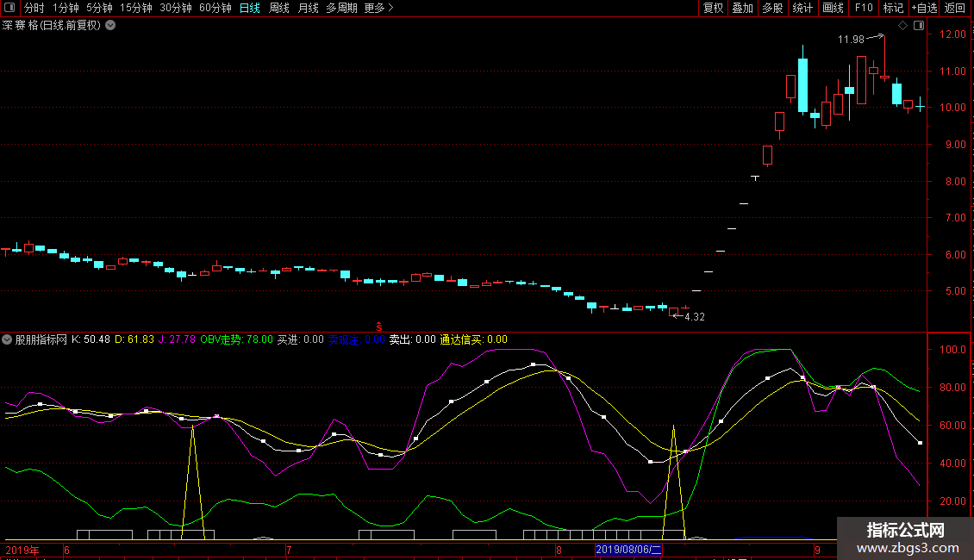The width and height of the screenshot is (974, 560).
Task: Click the 5.00 price axis label
Action: pyautogui.click(x=955, y=291)
